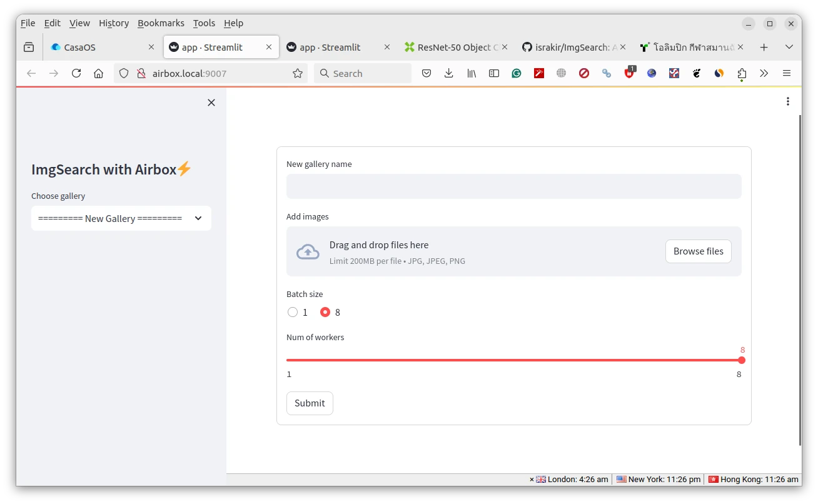Close the Thai-titled tab
Viewport: 818px width, 504px height.
tap(740, 47)
